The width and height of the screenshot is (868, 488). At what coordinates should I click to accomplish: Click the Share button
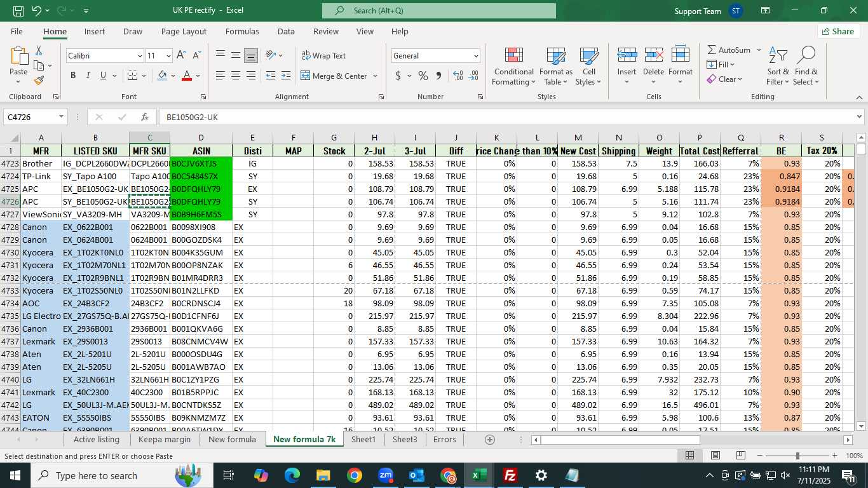(838, 31)
